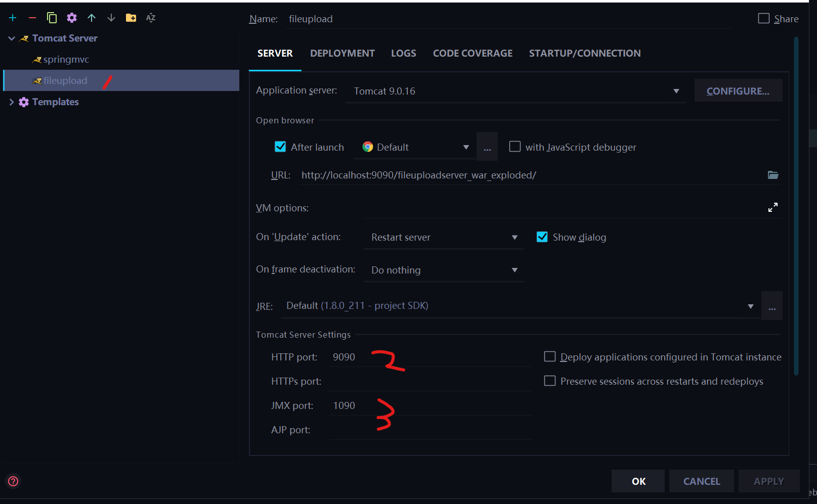The width and height of the screenshot is (817, 504).
Task: Click the HTTP port field
Action: coord(431,357)
